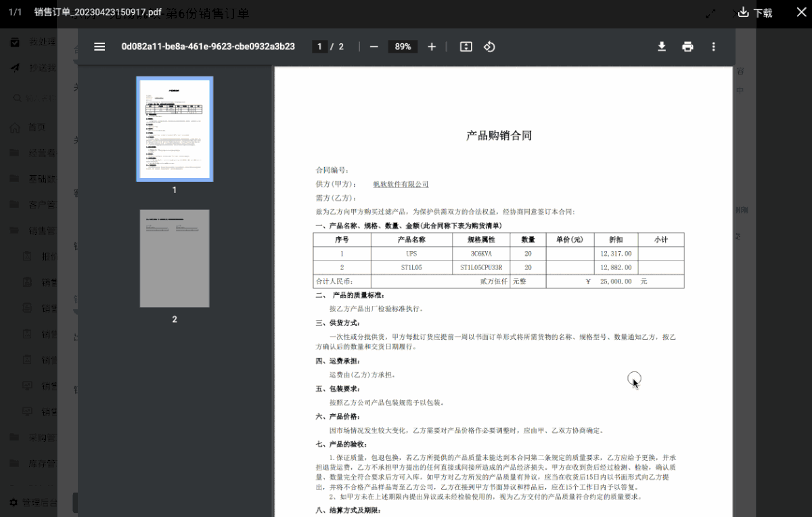Image resolution: width=812 pixels, height=517 pixels.
Task: Click section heading 八、结算方式及期限
Action: pos(348,510)
